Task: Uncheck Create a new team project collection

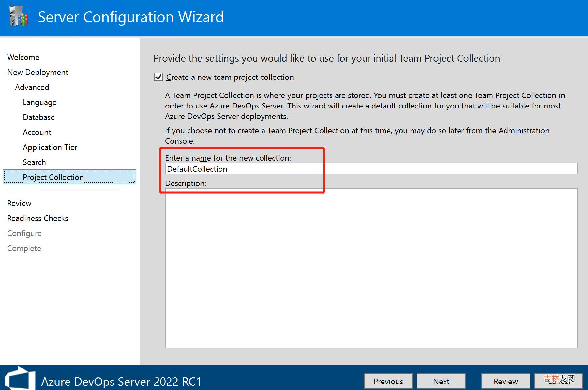Action: coord(158,77)
